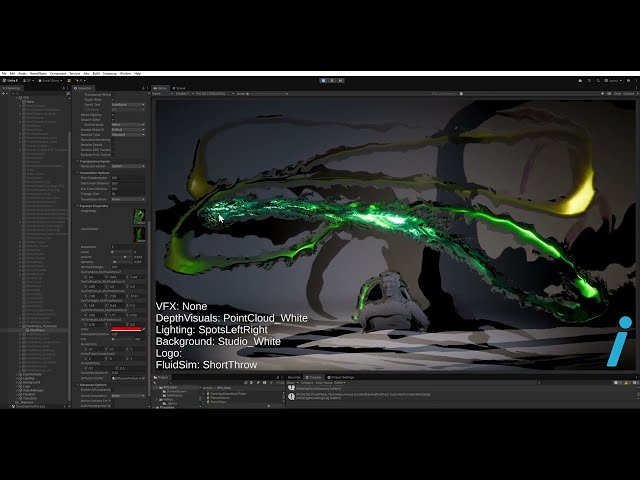
Task: Click the add (+) button in Hierarchy
Action: [4, 93]
